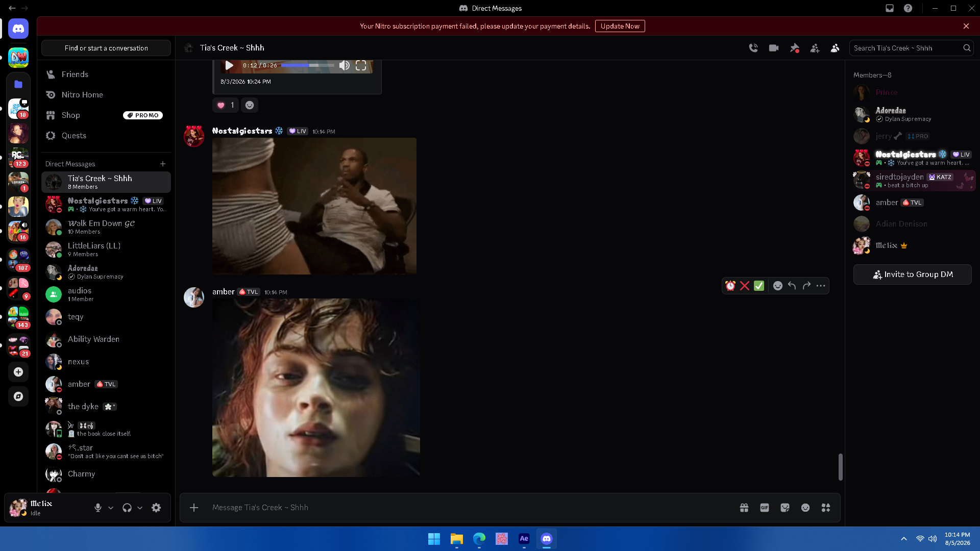Click Invite to Group DM

[x=913, y=274]
